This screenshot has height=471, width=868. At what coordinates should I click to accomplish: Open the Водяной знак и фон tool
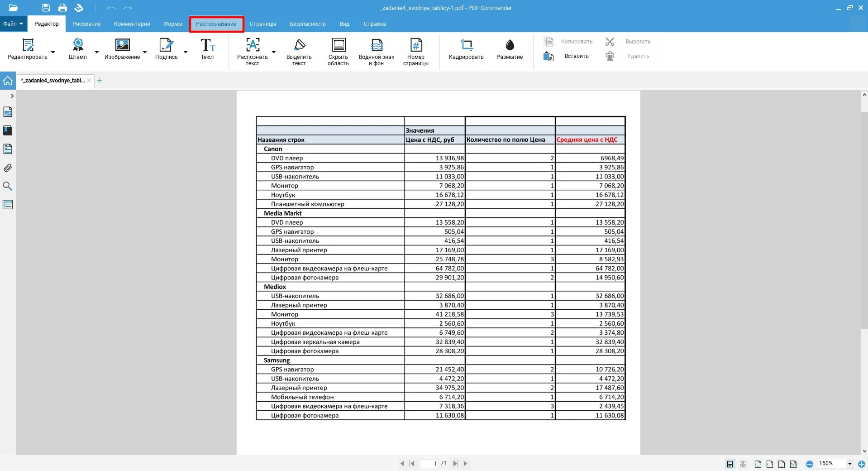point(377,45)
